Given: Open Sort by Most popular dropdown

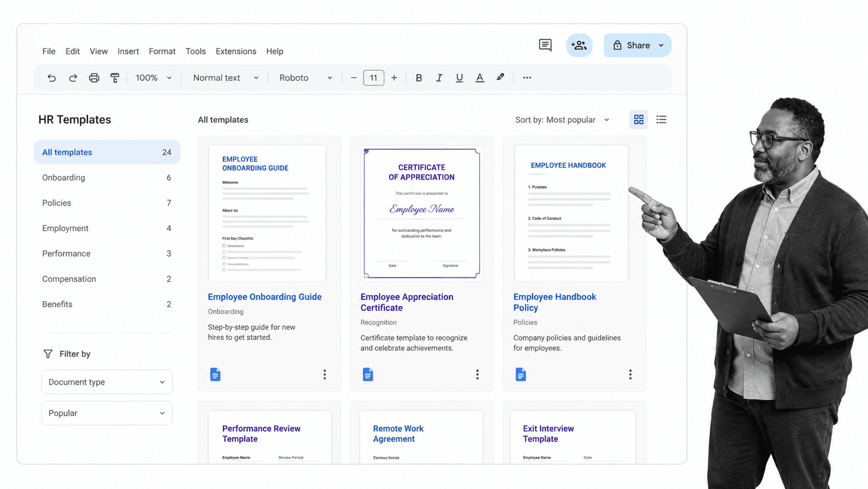Looking at the screenshot, I should pyautogui.click(x=562, y=120).
